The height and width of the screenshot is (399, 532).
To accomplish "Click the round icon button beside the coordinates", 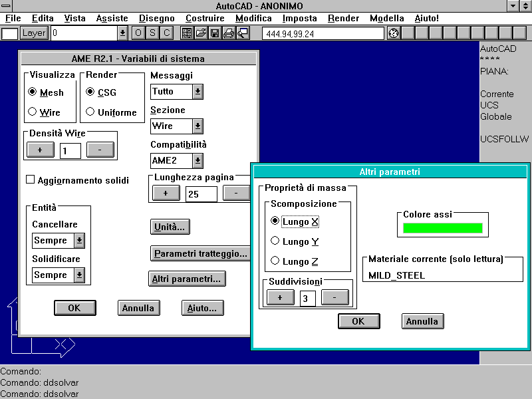I will [394, 33].
